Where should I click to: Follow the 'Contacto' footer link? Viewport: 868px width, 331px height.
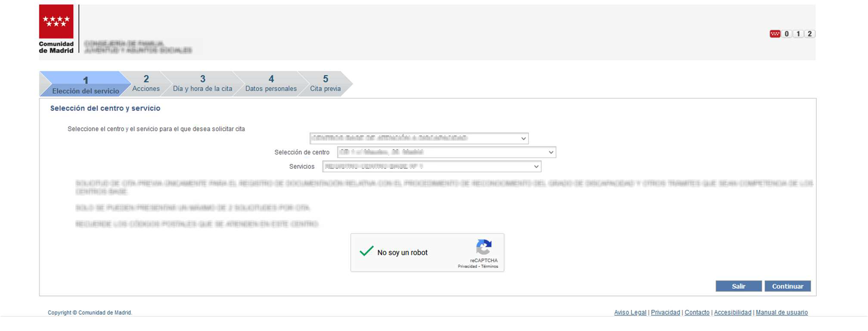click(697, 312)
